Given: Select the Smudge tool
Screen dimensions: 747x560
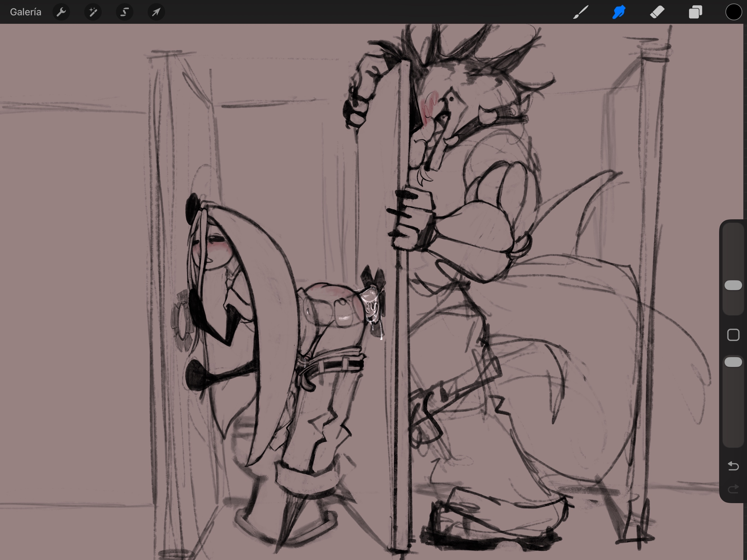Looking at the screenshot, I should tap(619, 12).
